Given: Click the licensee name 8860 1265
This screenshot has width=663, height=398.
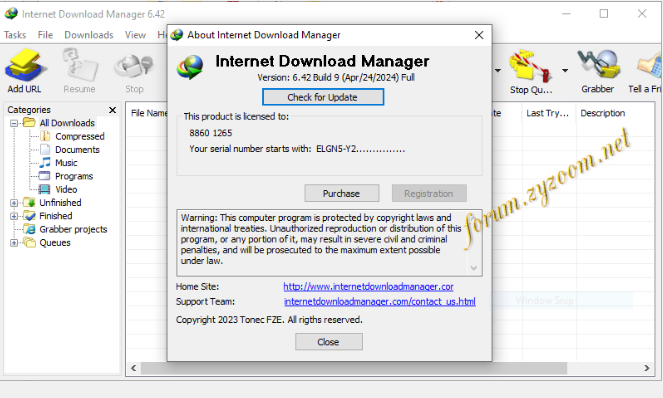Looking at the screenshot, I should point(211,133).
